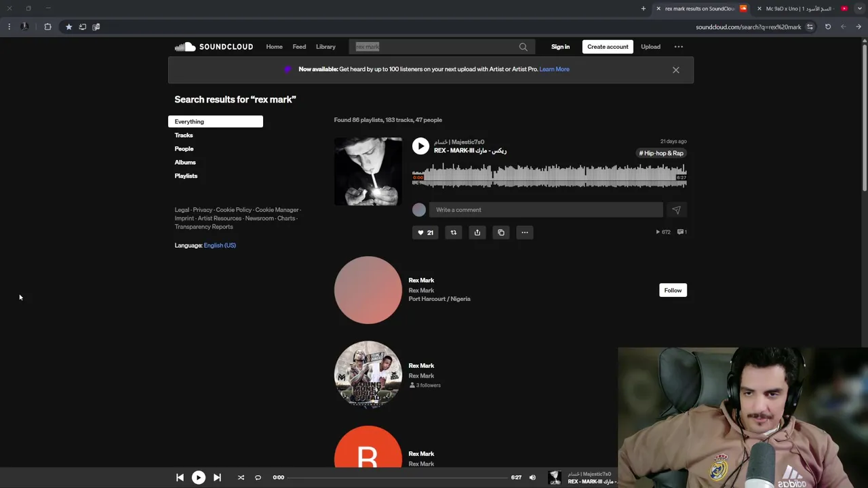The height and width of the screenshot is (488, 868).
Task: Click the browser reload button
Action: pyautogui.click(x=828, y=27)
